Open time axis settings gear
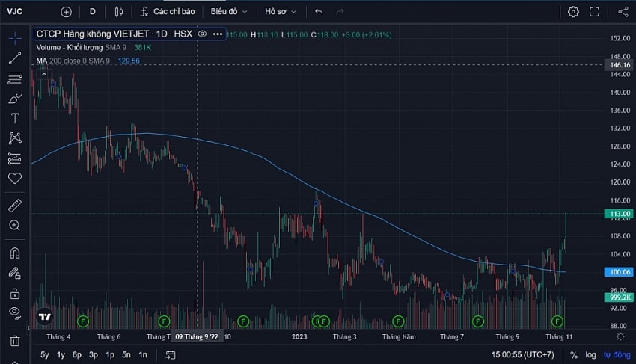 pos(620,336)
